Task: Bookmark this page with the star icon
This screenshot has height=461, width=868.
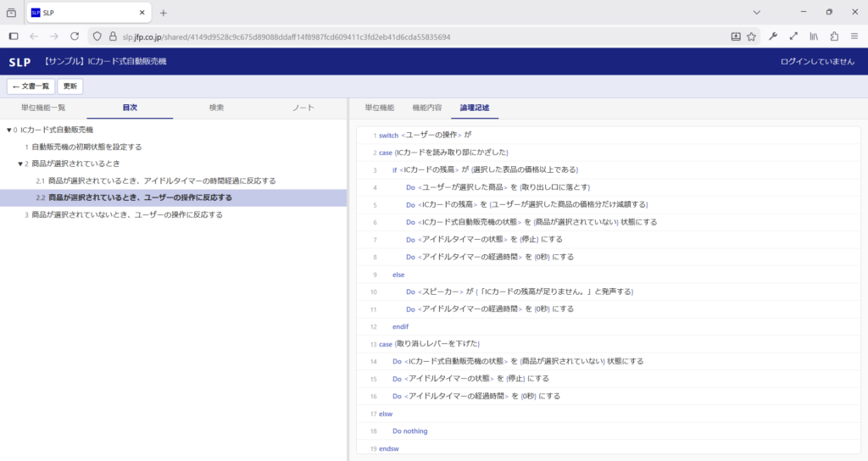Action: pos(751,36)
